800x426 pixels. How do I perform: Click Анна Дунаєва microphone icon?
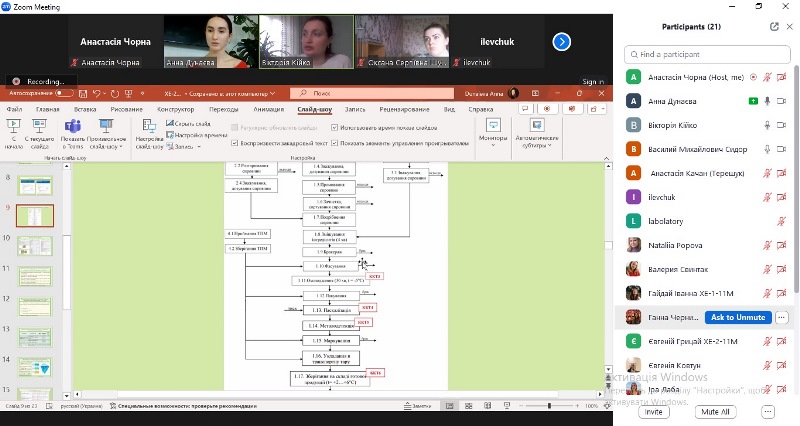pyautogui.click(x=767, y=101)
